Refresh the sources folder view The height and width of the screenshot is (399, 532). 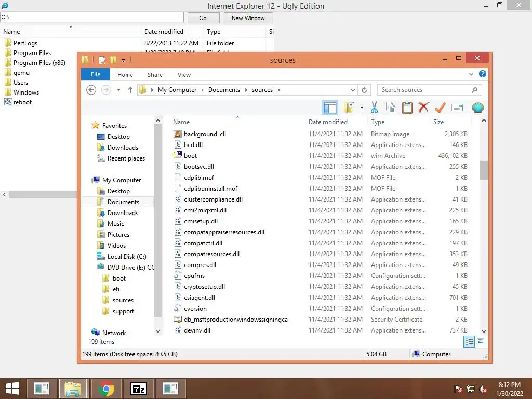tap(364, 90)
